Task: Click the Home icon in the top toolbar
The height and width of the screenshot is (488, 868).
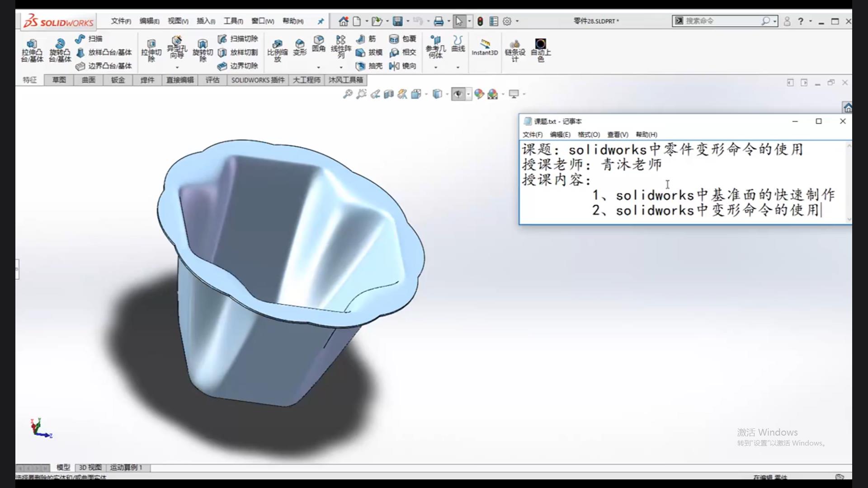Action: point(343,21)
